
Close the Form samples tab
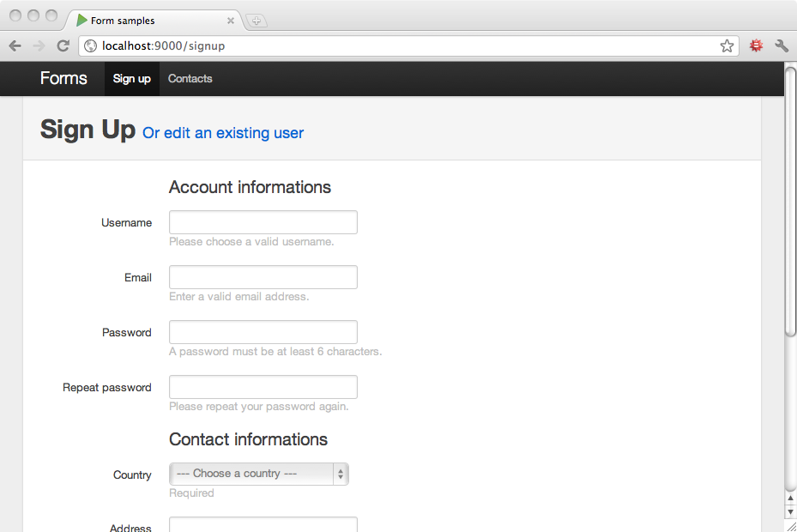click(230, 21)
